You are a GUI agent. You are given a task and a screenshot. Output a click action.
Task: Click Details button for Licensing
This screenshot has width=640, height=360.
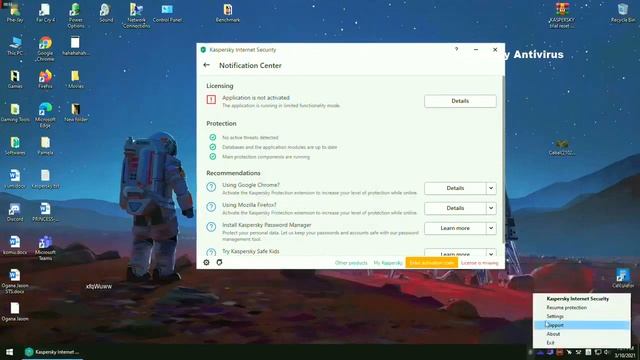click(460, 101)
